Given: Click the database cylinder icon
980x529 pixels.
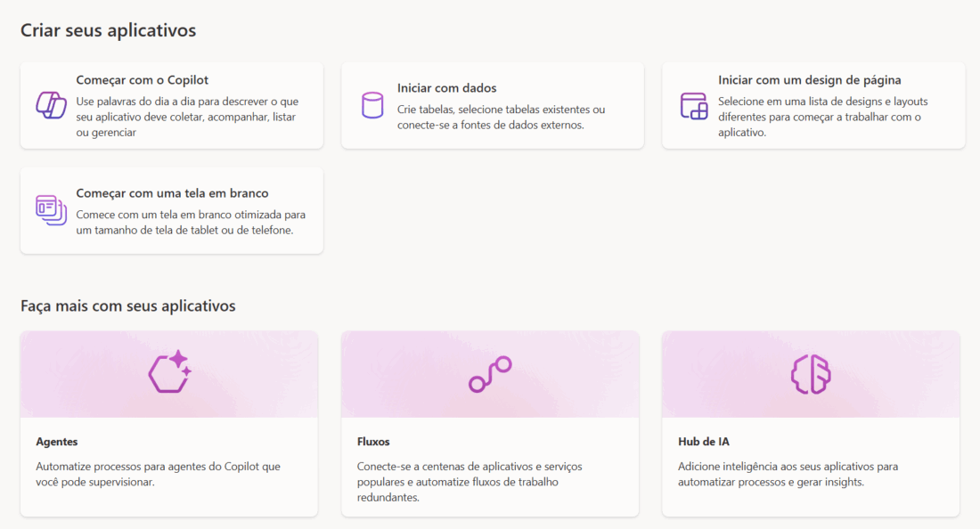Looking at the screenshot, I should [372, 105].
